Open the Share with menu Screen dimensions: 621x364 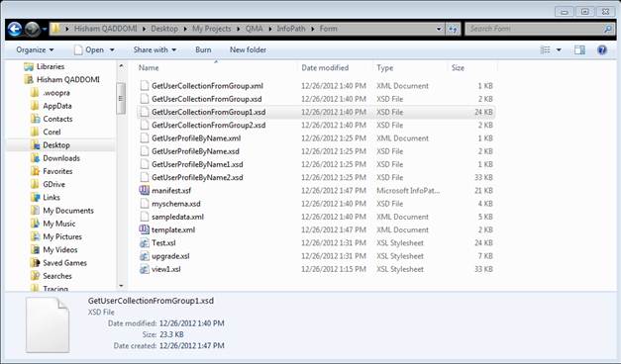(x=155, y=49)
